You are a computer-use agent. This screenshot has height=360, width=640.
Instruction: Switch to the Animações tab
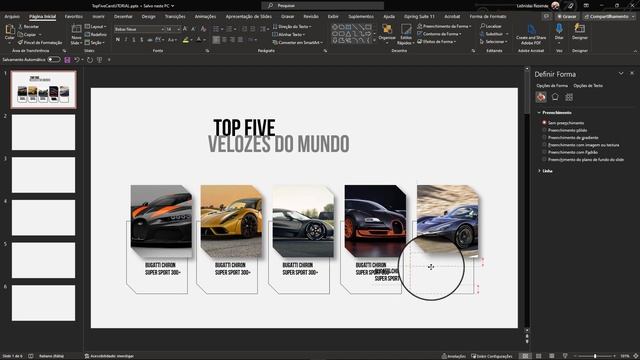click(x=205, y=16)
